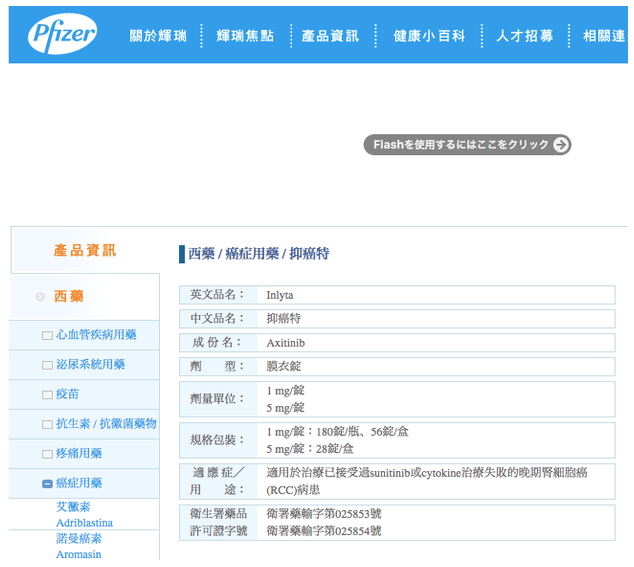The height and width of the screenshot is (567, 634).
Task: Click the 劑型 row label
Action: pyautogui.click(x=218, y=366)
